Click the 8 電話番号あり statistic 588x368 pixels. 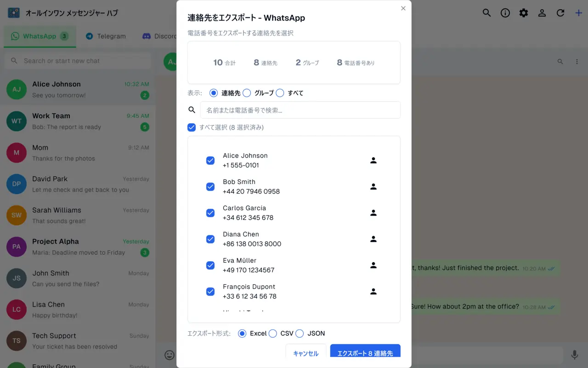click(x=356, y=63)
